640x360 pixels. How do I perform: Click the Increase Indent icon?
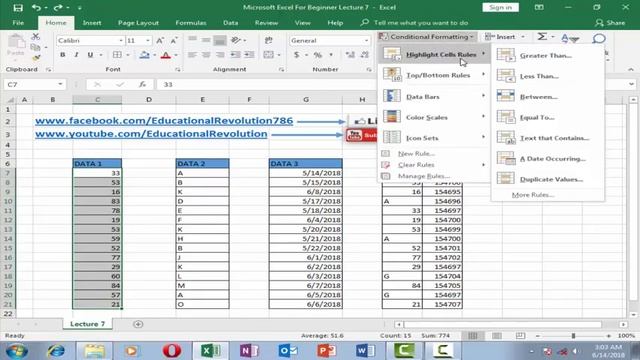point(249,55)
